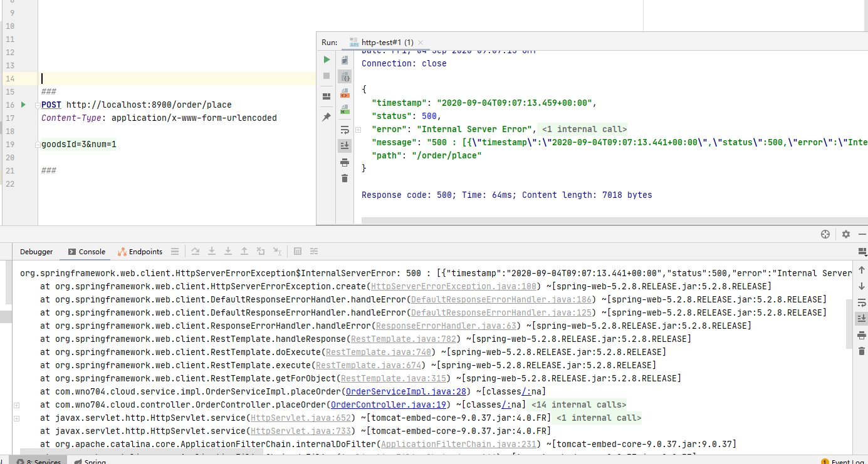The image size is (868, 464).
Task: Toggle scroll to end in Run panel
Action: click(x=345, y=145)
